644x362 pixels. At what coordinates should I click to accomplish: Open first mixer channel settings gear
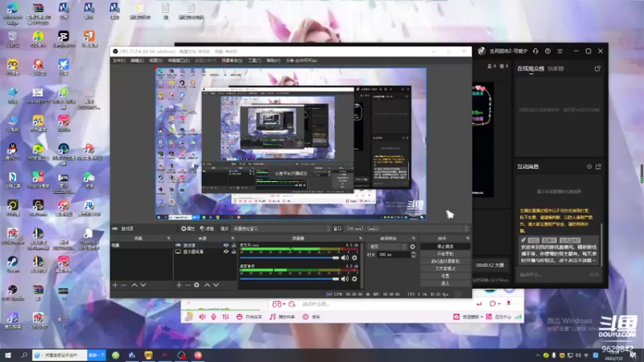click(354, 257)
